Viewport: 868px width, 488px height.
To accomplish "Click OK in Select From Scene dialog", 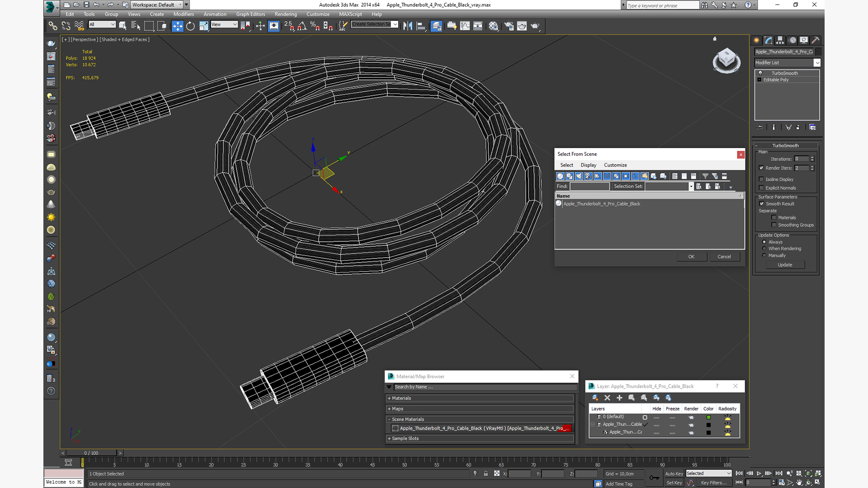I will click(x=691, y=257).
